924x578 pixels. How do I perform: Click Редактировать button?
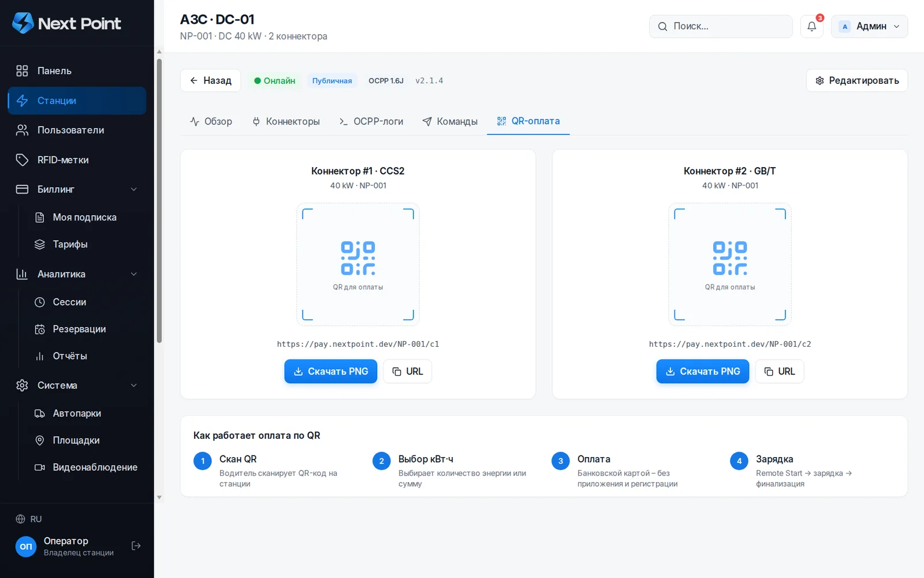[x=857, y=80]
